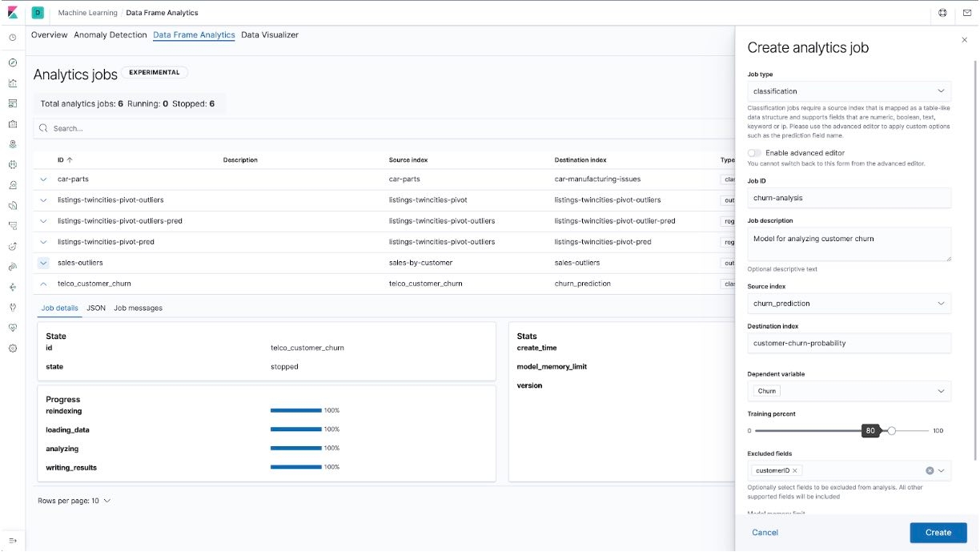Open the Dashboard app icon in sidebar
Image resolution: width=980 pixels, height=556 pixels.
tap(11, 103)
